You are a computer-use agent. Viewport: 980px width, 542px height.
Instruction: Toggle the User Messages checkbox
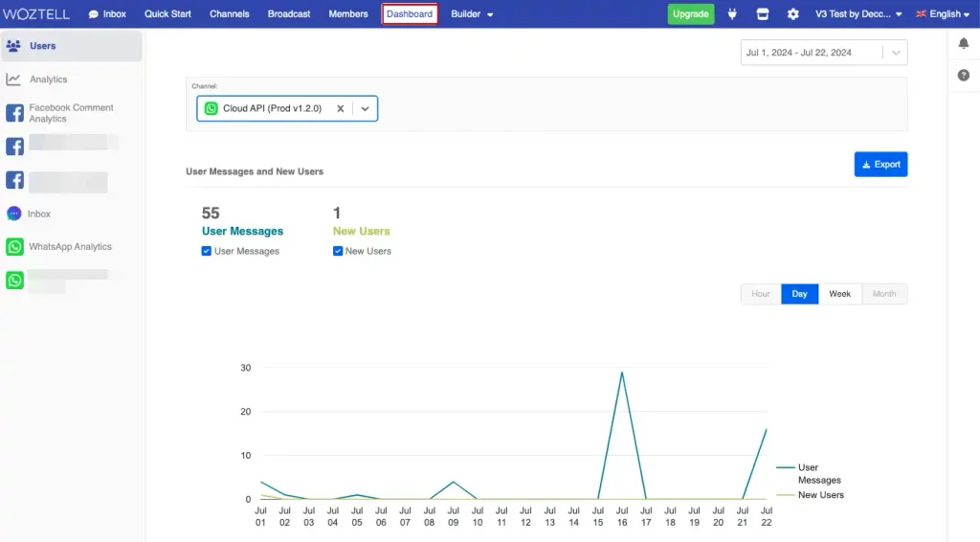click(207, 251)
